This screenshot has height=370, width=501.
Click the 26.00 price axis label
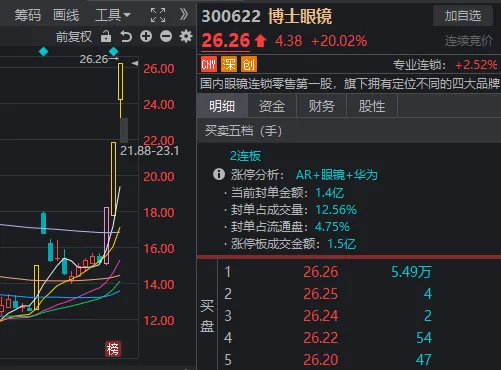tap(159, 69)
